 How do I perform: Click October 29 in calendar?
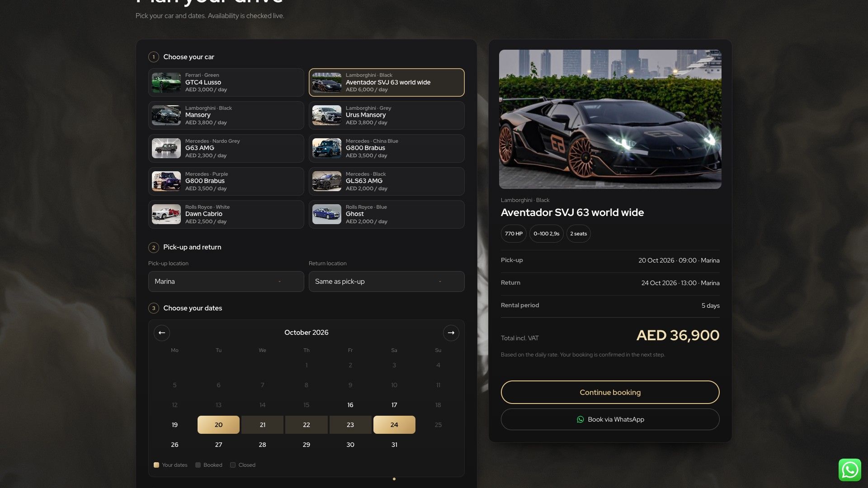click(x=307, y=445)
